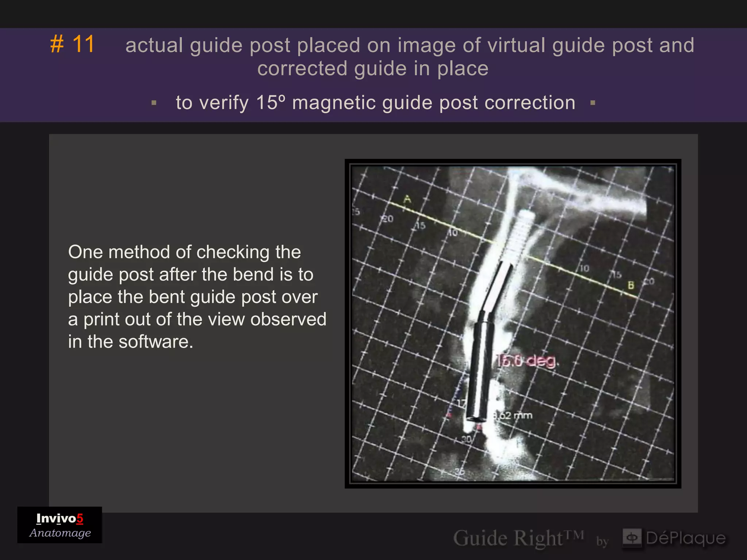Click the slide title starting with 'actual guide post placed'
The image size is (747, 560).
pyautogui.click(x=410, y=57)
